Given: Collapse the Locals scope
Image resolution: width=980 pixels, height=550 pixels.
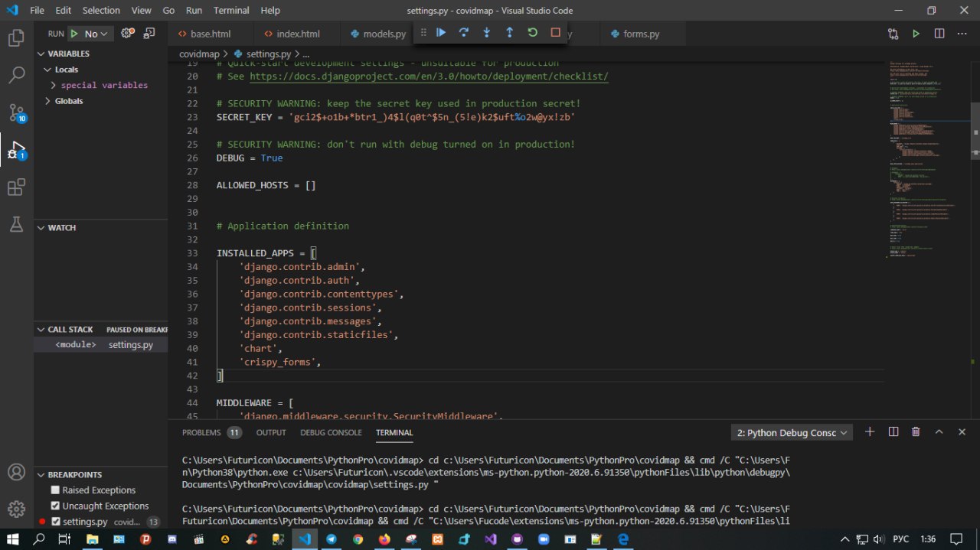Looking at the screenshot, I should pos(100,70).
